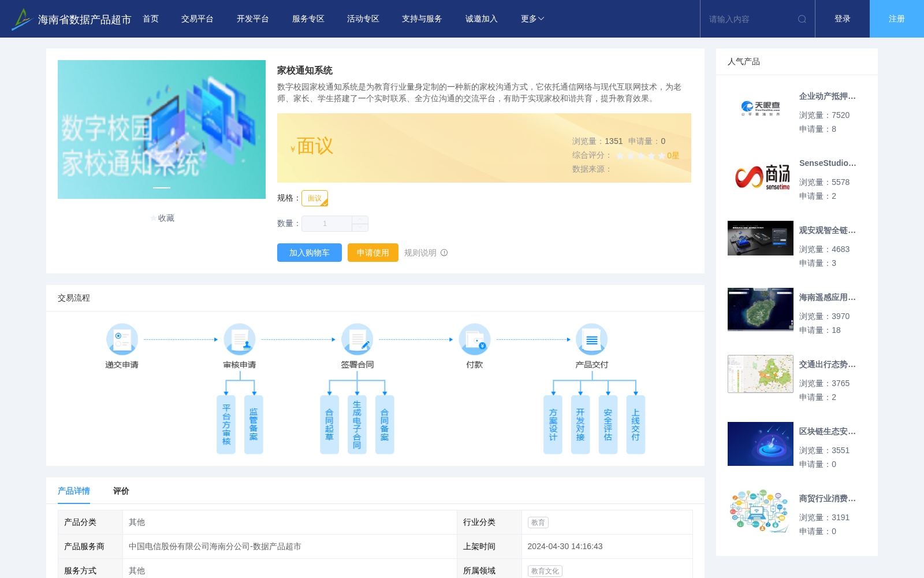Click the 安全评估 step box
924x578 pixels.
(608, 425)
